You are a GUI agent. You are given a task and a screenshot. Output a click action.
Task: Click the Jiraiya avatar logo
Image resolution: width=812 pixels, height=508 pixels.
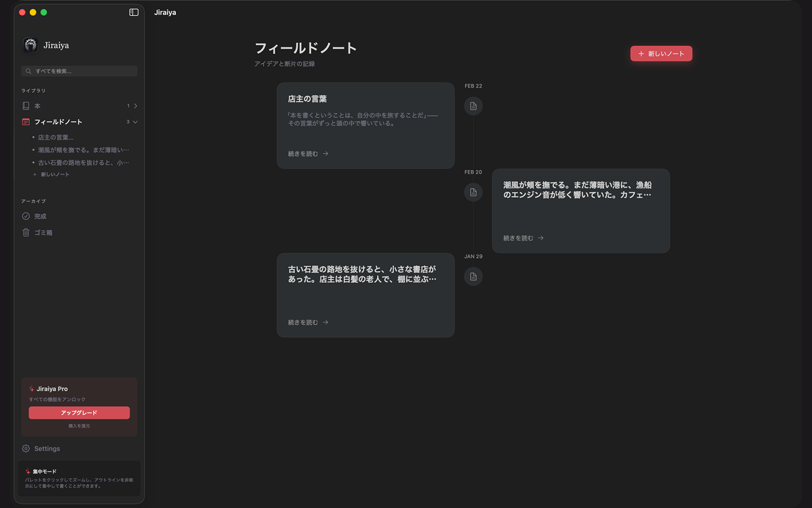[x=30, y=45]
